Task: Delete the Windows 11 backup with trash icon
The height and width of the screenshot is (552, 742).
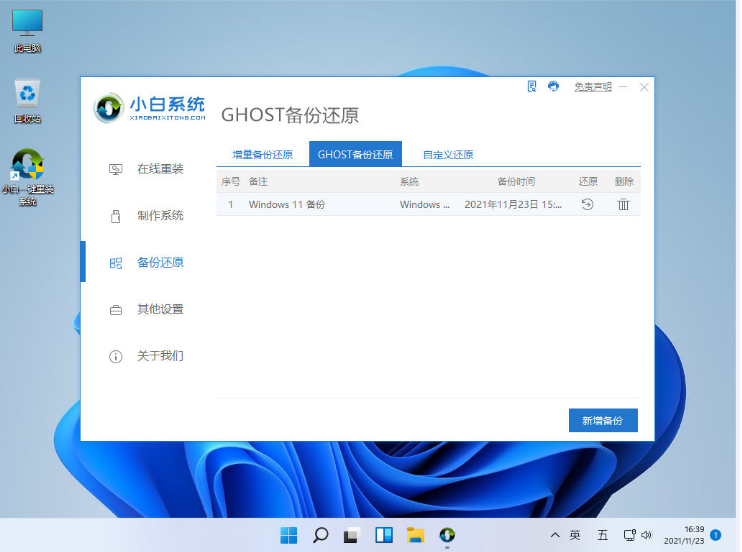Action: point(623,204)
